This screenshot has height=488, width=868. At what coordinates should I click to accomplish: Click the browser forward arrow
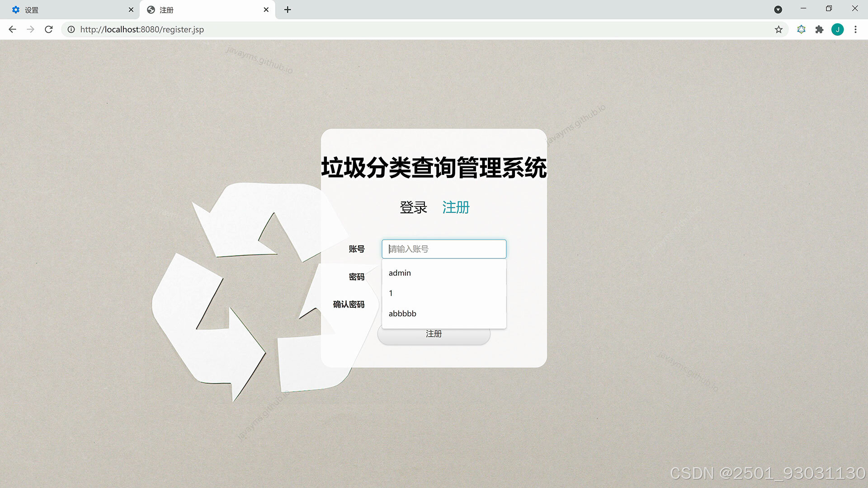[30, 29]
